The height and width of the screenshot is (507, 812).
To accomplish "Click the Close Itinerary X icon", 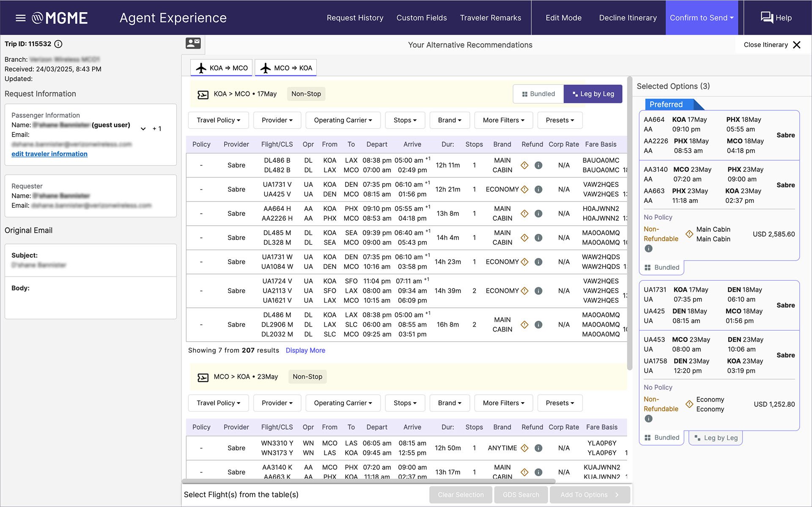I will (797, 45).
